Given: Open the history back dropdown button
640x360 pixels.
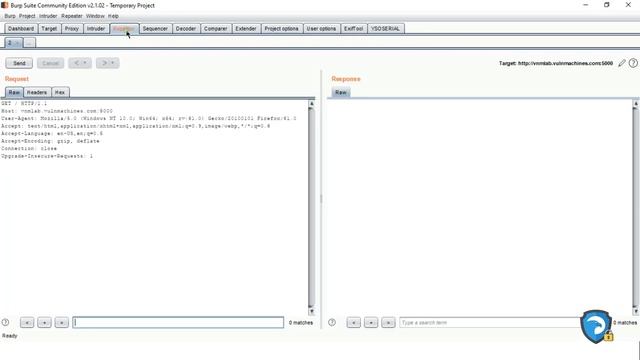Looking at the screenshot, I should [80, 63].
